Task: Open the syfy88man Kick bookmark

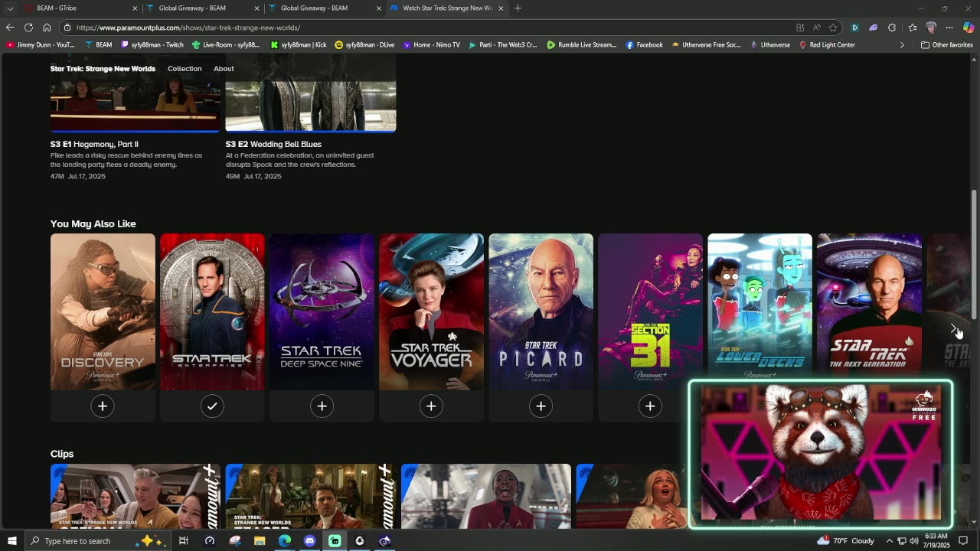Action: 299,45
